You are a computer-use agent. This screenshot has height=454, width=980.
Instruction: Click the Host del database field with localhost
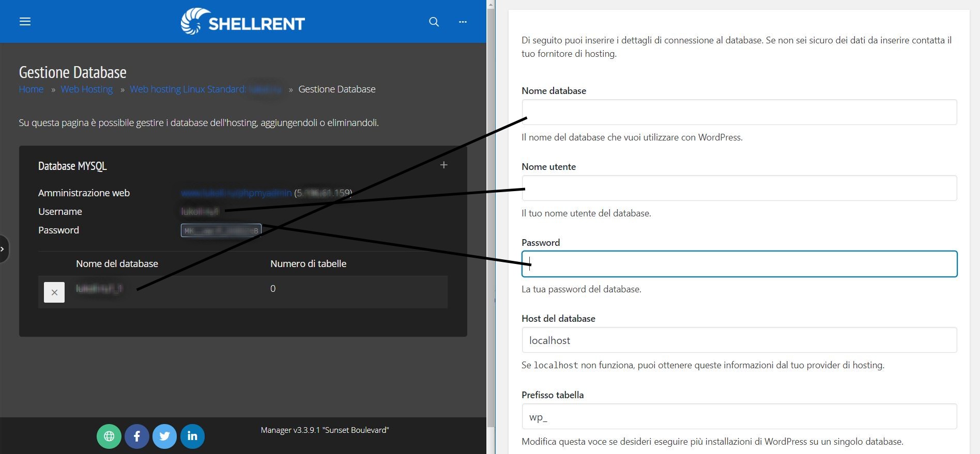(739, 340)
